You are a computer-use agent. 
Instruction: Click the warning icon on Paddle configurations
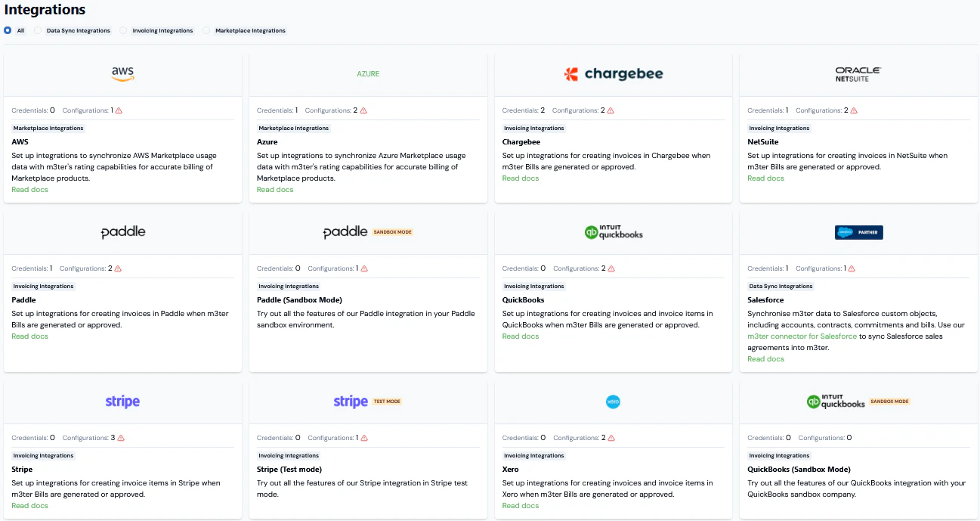(x=118, y=268)
